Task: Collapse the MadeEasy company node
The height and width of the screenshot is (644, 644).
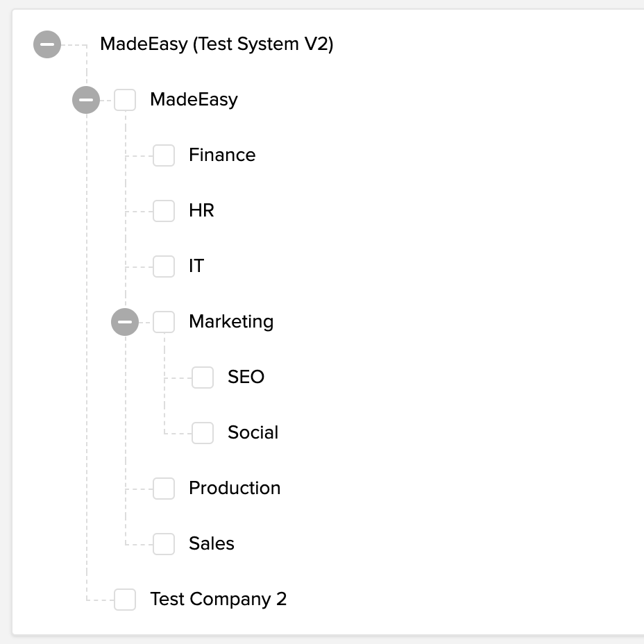Action: click(86, 100)
